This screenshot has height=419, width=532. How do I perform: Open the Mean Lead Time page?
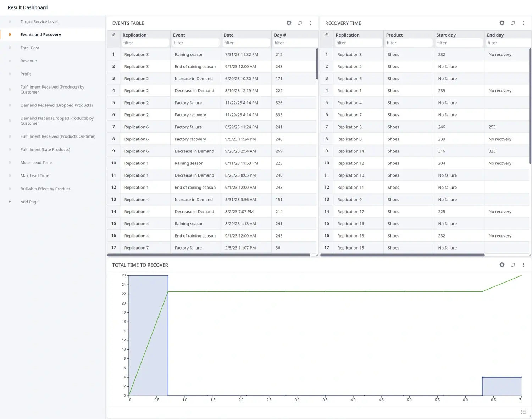click(x=36, y=163)
